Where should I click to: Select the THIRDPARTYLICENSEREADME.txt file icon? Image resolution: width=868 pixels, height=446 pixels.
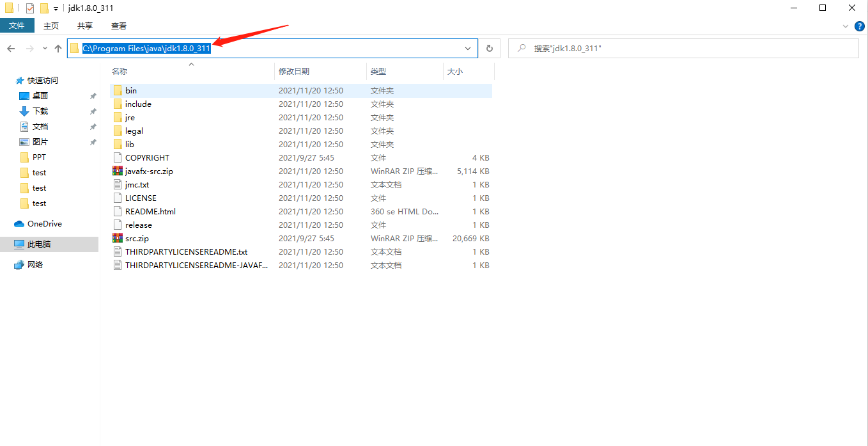(118, 251)
